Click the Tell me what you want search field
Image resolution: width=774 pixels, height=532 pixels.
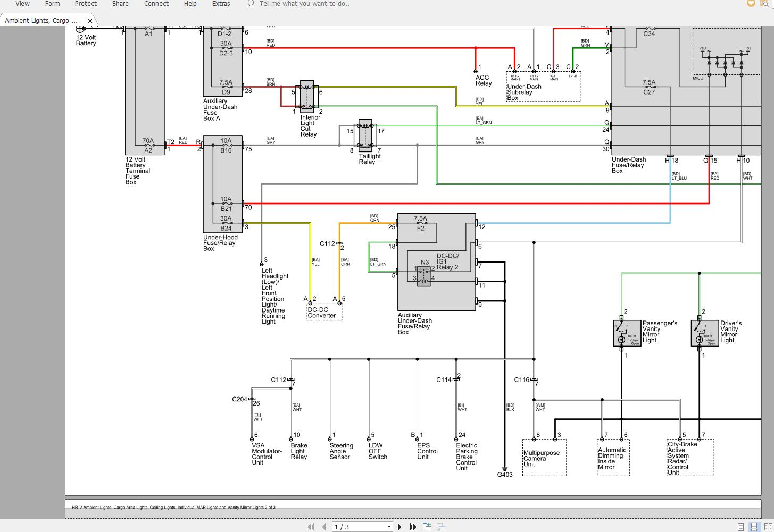click(x=304, y=4)
